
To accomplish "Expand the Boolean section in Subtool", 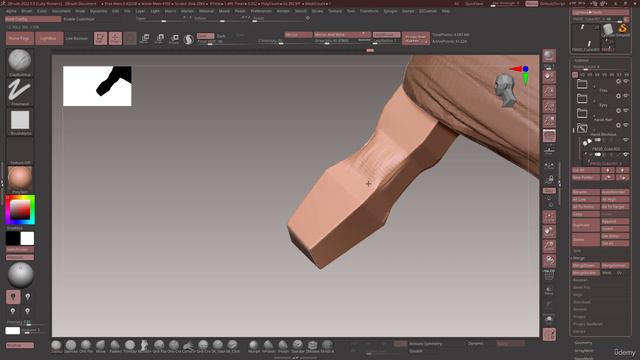I will pos(580,280).
